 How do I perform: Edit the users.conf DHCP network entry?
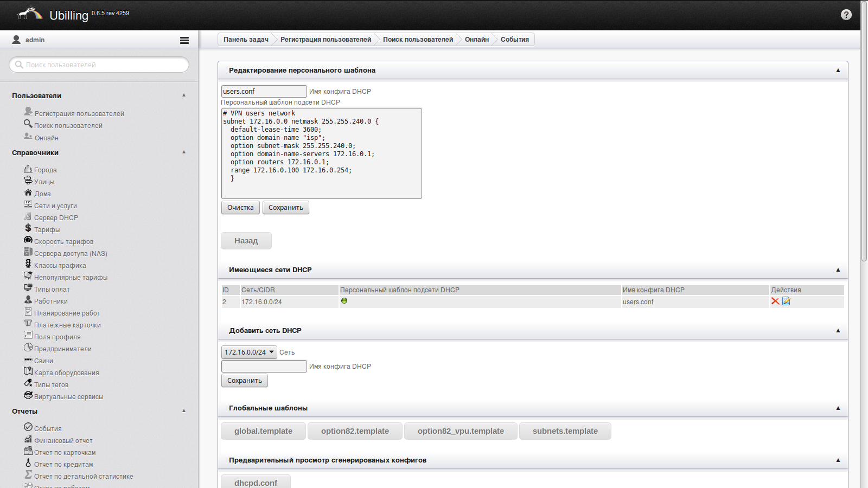coord(786,301)
